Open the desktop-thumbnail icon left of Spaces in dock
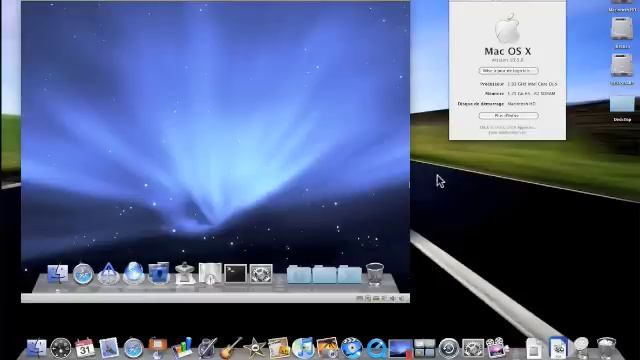 (400, 349)
